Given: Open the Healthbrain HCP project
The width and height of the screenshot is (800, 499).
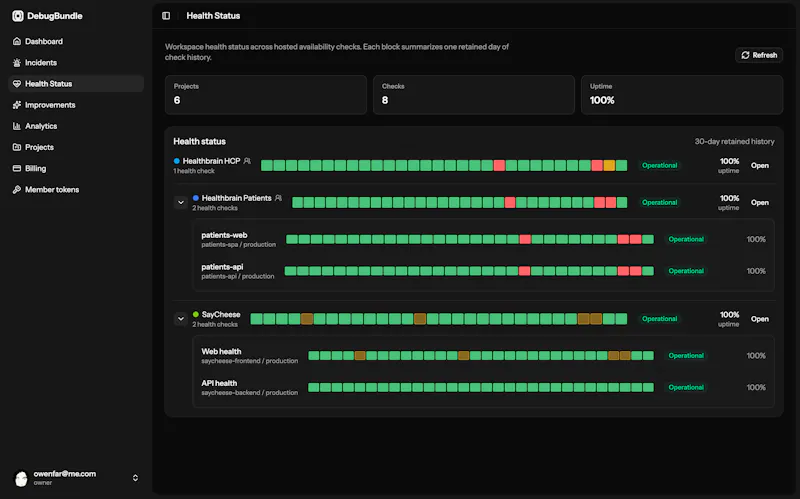Looking at the screenshot, I should pos(760,165).
